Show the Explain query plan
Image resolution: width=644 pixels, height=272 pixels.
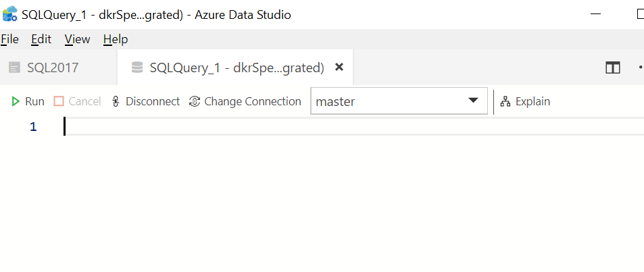tap(525, 102)
